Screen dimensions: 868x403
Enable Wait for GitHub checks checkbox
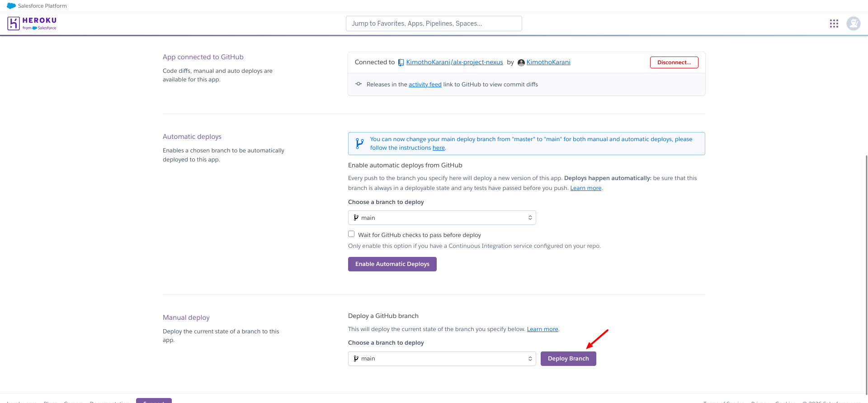[x=351, y=234]
